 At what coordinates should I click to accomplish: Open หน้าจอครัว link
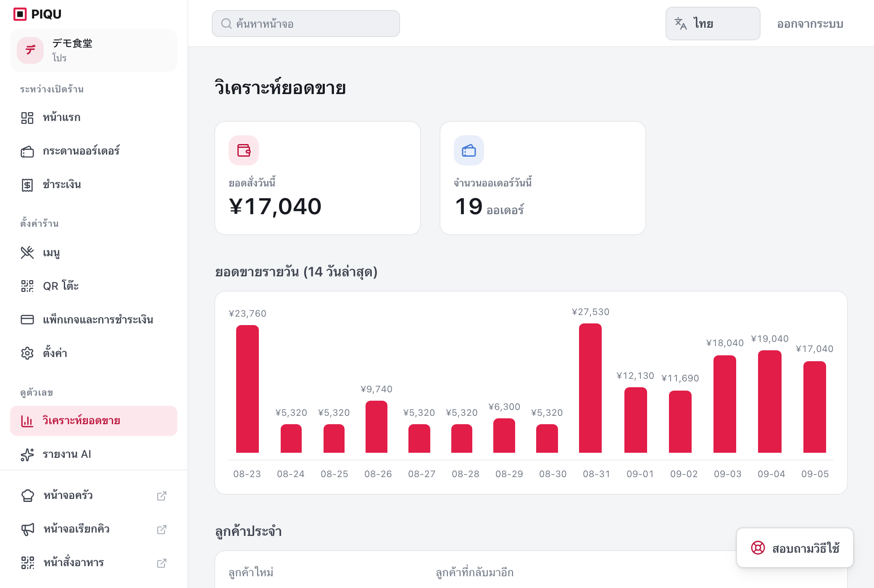click(94, 496)
